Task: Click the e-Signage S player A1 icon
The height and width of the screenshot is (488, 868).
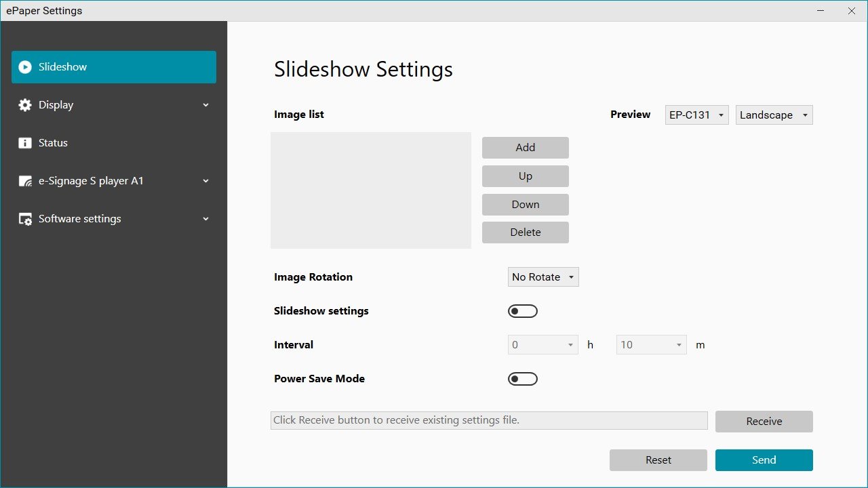Action: tap(25, 180)
